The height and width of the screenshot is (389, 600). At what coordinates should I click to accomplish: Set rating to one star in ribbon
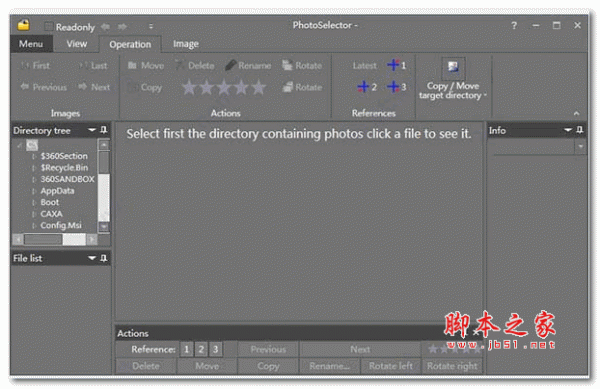(189, 87)
